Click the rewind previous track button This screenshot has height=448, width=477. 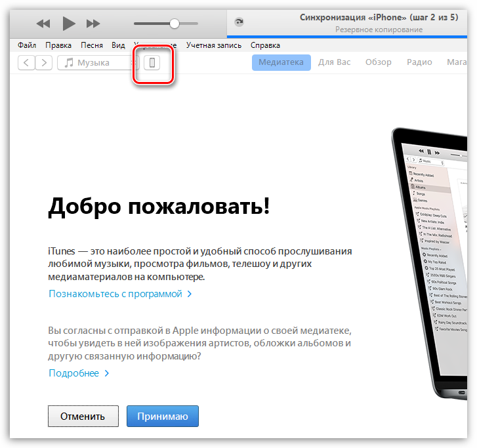point(43,24)
